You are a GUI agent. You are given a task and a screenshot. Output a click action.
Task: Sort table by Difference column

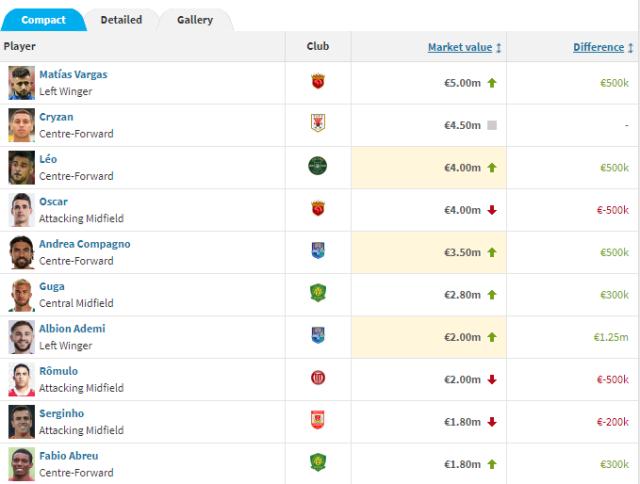coord(598,47)
